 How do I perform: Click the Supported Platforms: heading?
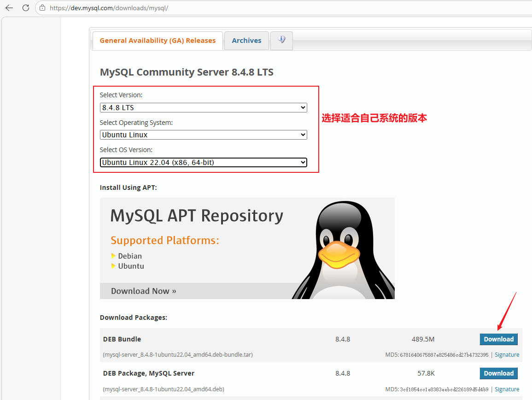[x=165, y=241]
